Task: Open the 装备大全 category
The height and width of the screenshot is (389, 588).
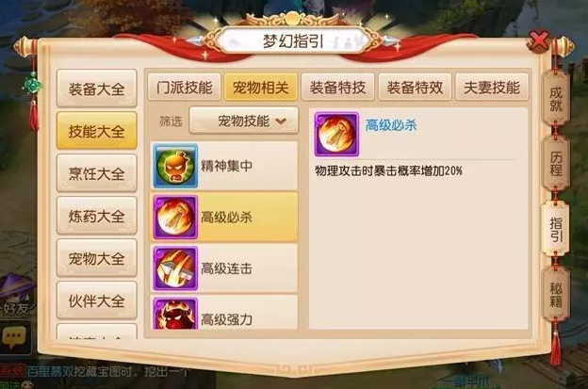Action: pos(96,89)
